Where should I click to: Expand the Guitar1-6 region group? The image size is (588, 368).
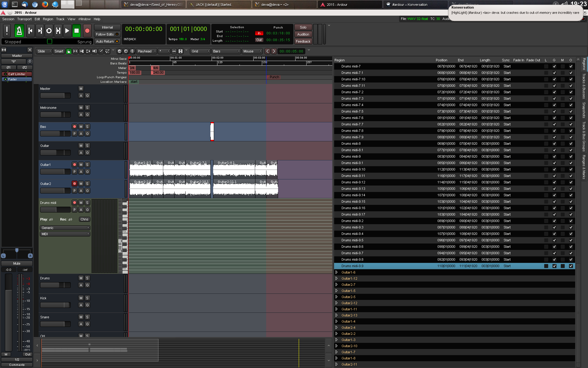(x=337, y=272)
